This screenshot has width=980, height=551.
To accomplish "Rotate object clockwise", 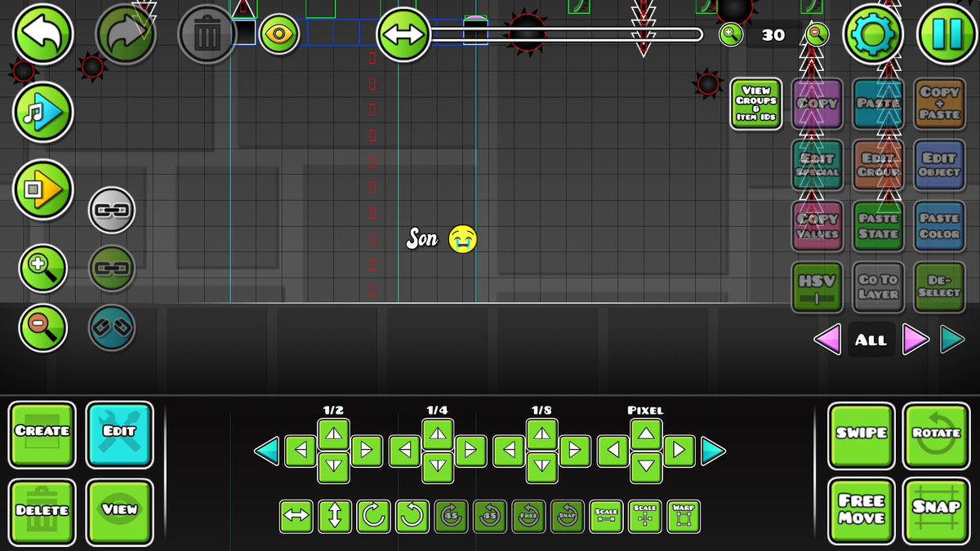I will (x=373, y=517).
